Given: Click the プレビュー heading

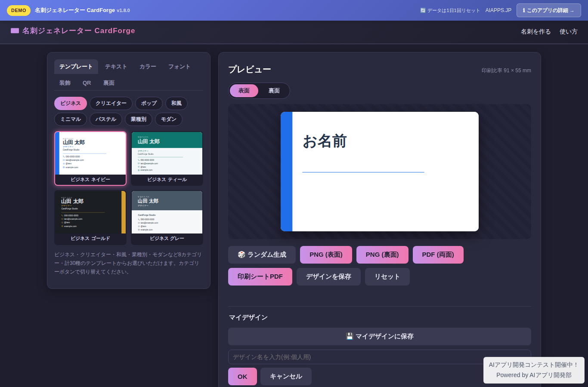Looking at the screenshot, I should (250, 69).
